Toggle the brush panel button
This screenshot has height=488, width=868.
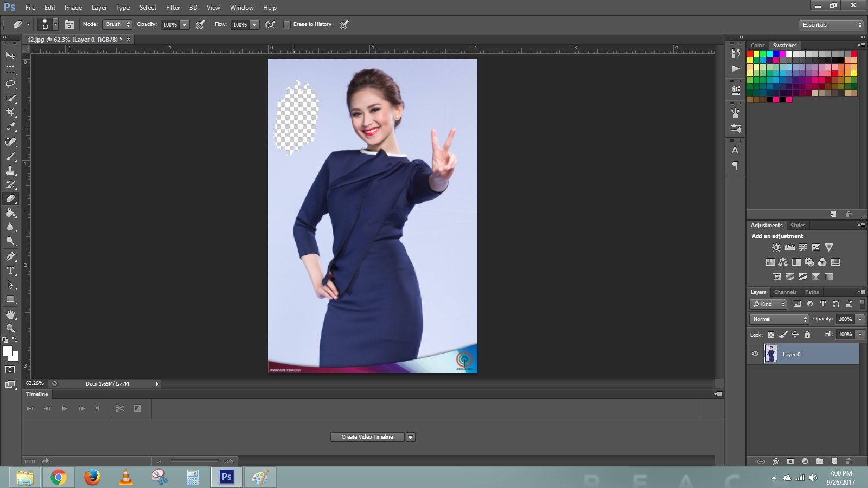coord(69,24)
